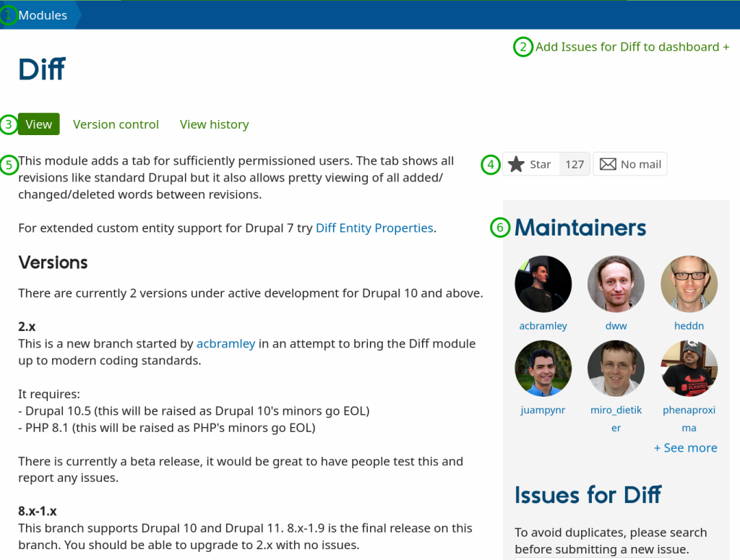Click the Diff page title
Screen dimensions: 740x560
tap(41, 69)
